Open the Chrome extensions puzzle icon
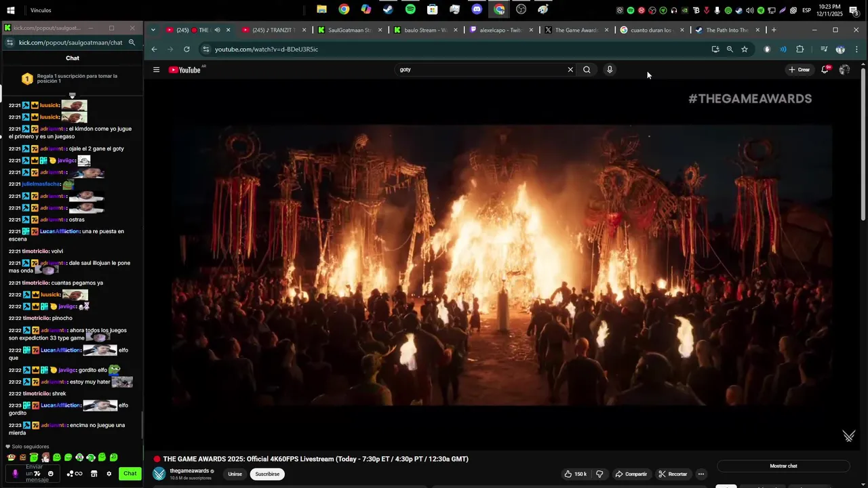The width and height of the screenshot is (868, 488). [x=800, y=49]
